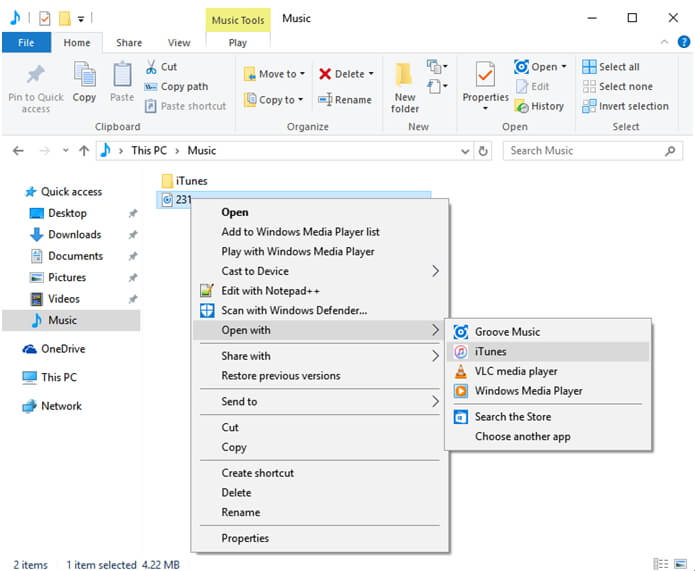695x571 pixels.
Task: Open the help question mark icon
Action: click(x=683, y=42)
